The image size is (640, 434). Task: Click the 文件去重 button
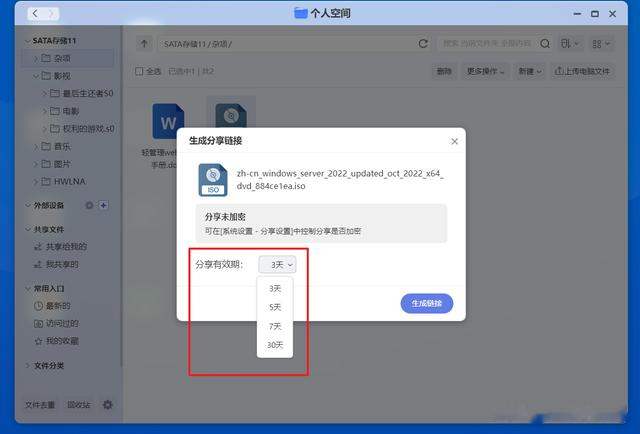pyautogui.click(x=40, y=405)
